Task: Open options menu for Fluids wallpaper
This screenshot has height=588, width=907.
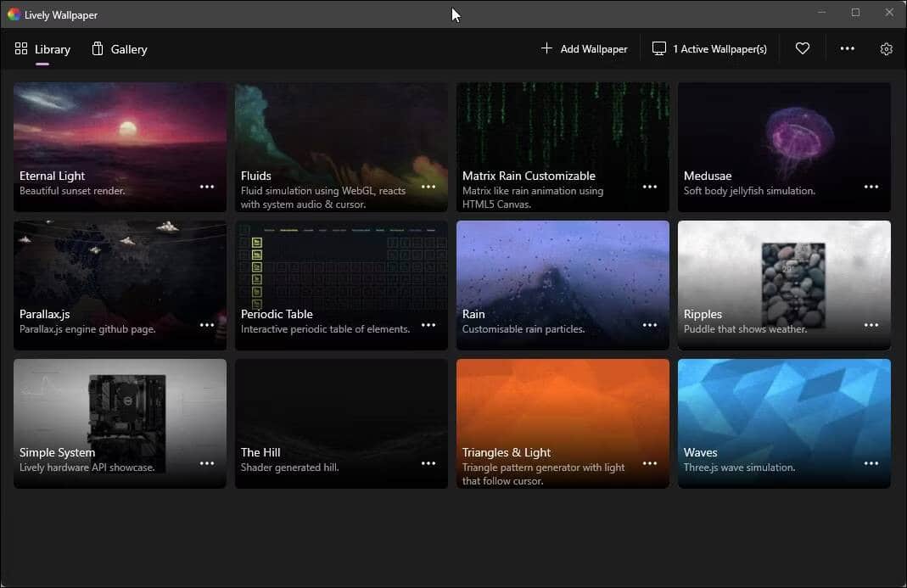Action: tap(428, 186)
